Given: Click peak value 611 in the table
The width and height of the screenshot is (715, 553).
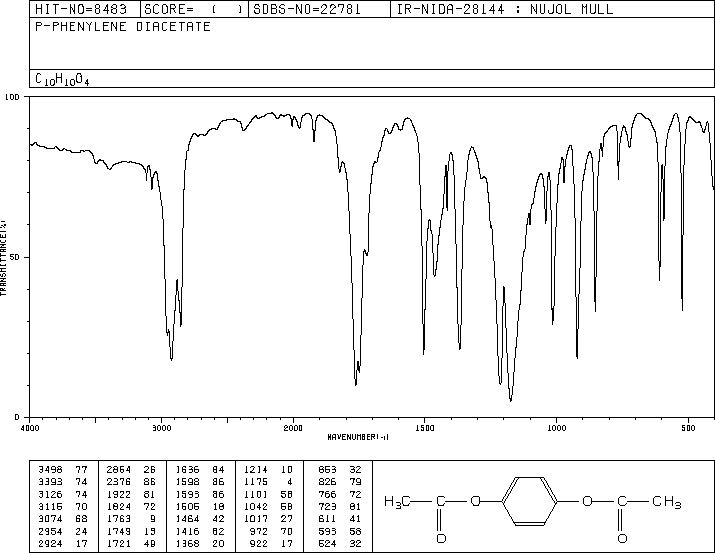Looking at the screenshot, I should [327, 519].
